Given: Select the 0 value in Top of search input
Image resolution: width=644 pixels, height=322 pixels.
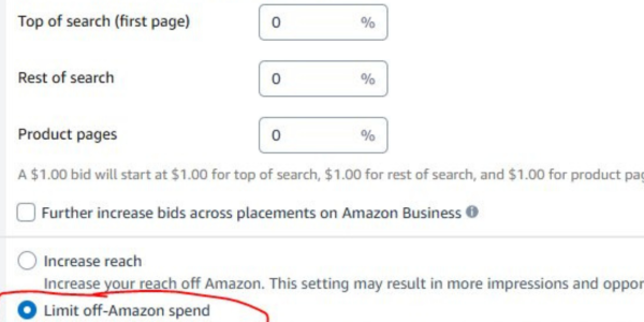Looking at the screenshot, I should pyautogui.click(x=276, y=21).
